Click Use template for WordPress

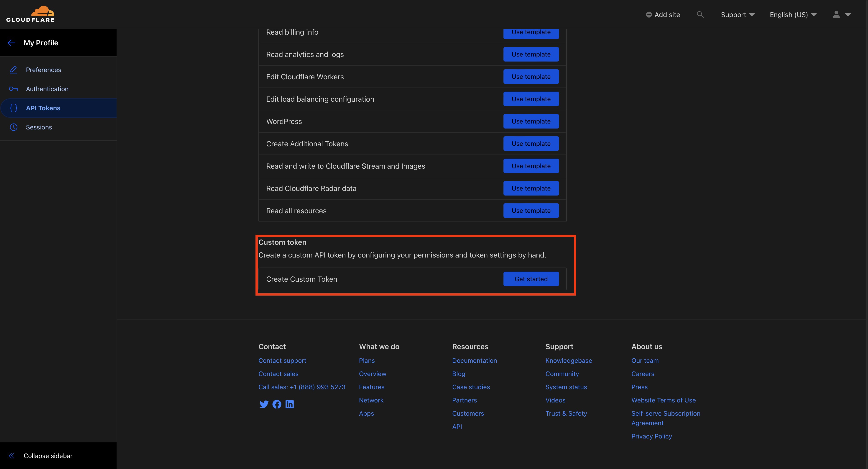[x=530, y=121]
